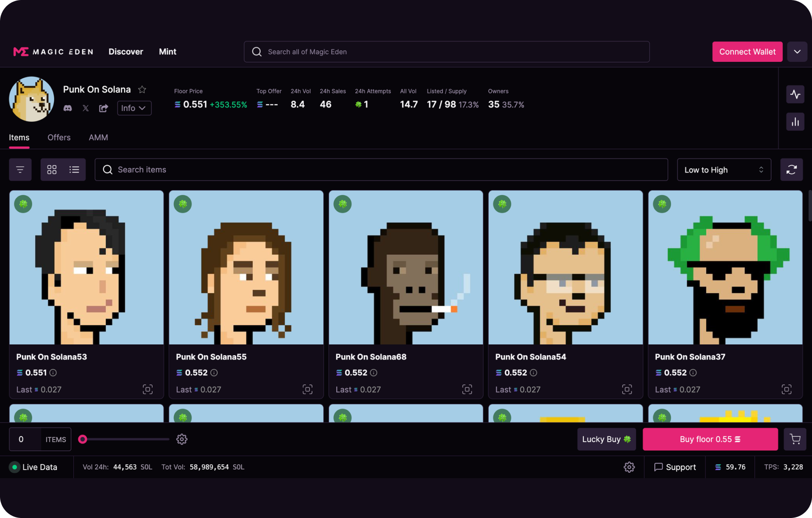Open the collection's X (Twitter) icon
The image size is (812, 518).
point(85,108)
